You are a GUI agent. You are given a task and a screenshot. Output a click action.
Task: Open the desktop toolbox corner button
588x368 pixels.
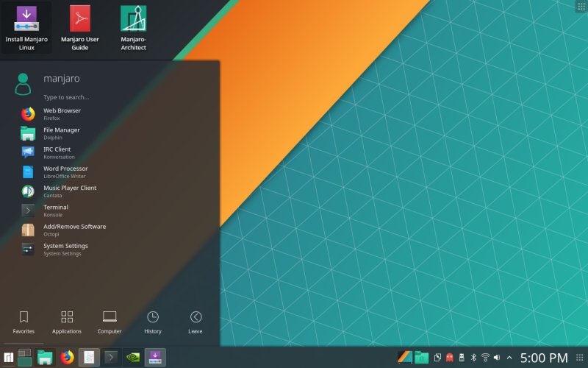tap(581, 6)
